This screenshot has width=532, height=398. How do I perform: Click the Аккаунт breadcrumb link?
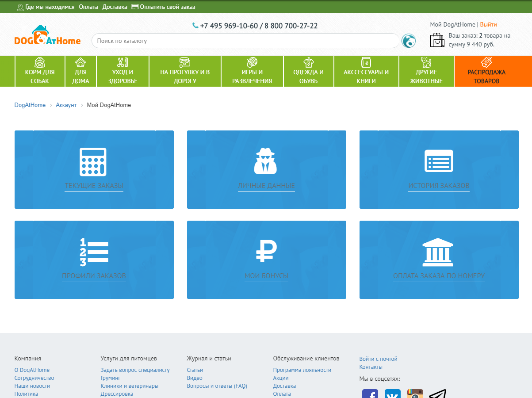click(66, 105)
